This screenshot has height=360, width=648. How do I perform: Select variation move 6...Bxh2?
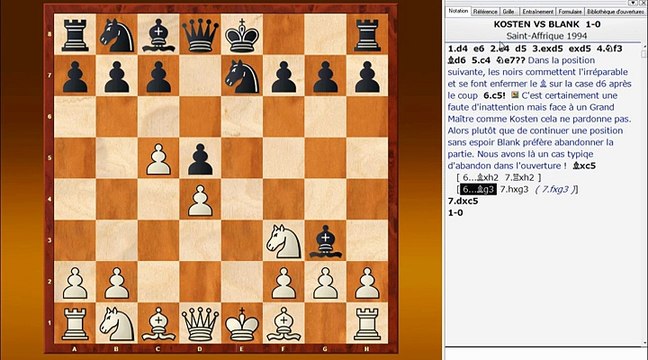(481, 178)
